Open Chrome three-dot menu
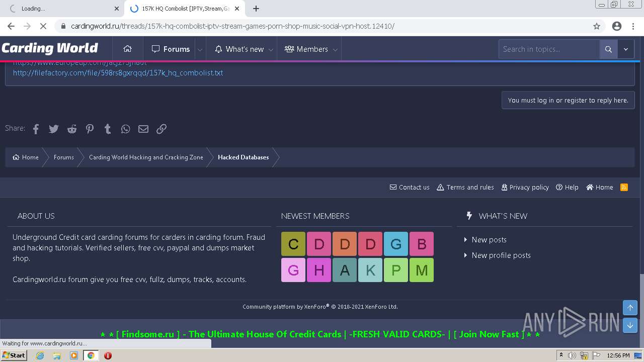Image resolution: width=644 pixels, height=362 pixels. click(633, 26)
